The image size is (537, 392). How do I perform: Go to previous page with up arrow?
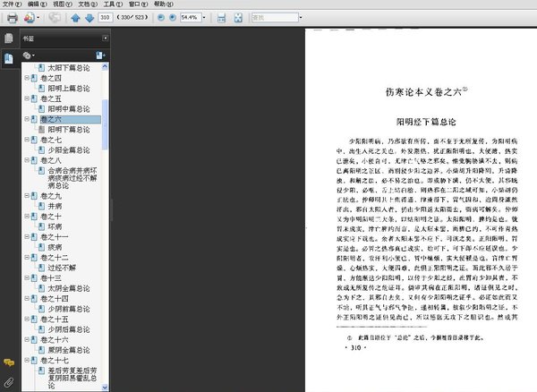coord(75,18)
